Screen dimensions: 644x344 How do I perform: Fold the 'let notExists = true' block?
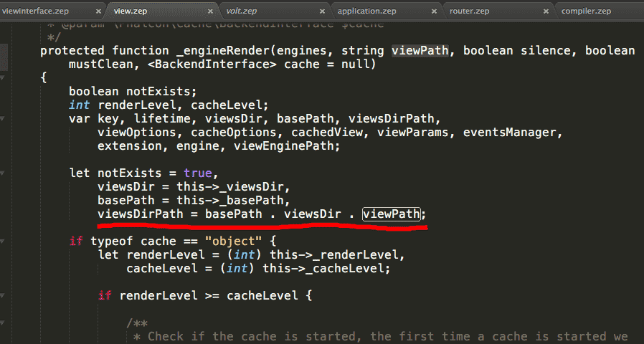[3, 173]
